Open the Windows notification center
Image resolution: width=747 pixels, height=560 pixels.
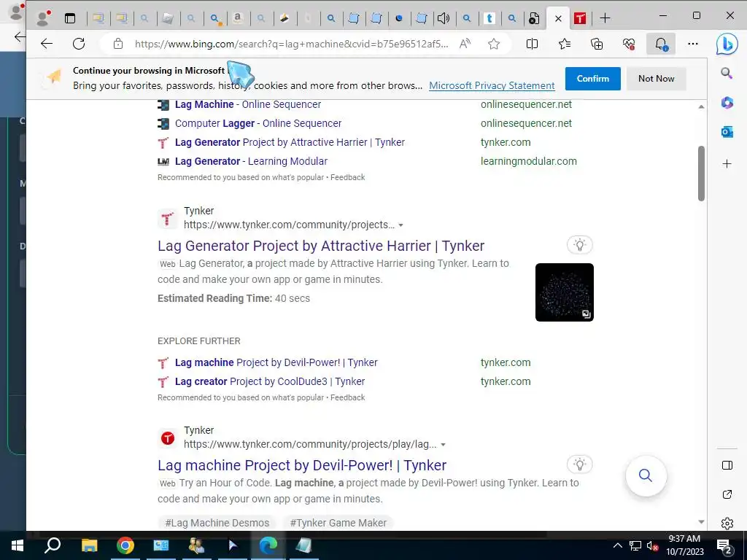tap(724, 546)
